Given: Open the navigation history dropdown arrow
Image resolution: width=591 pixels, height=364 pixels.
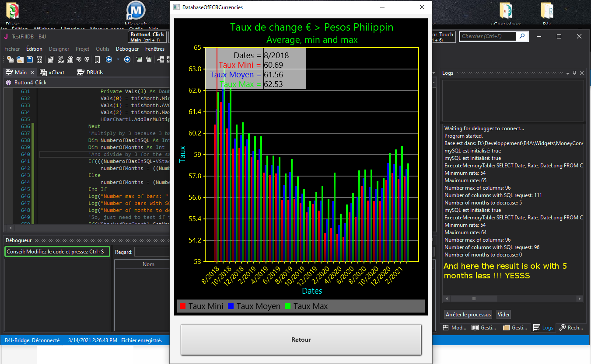Looking at the screenshot, I should point(118,59).
